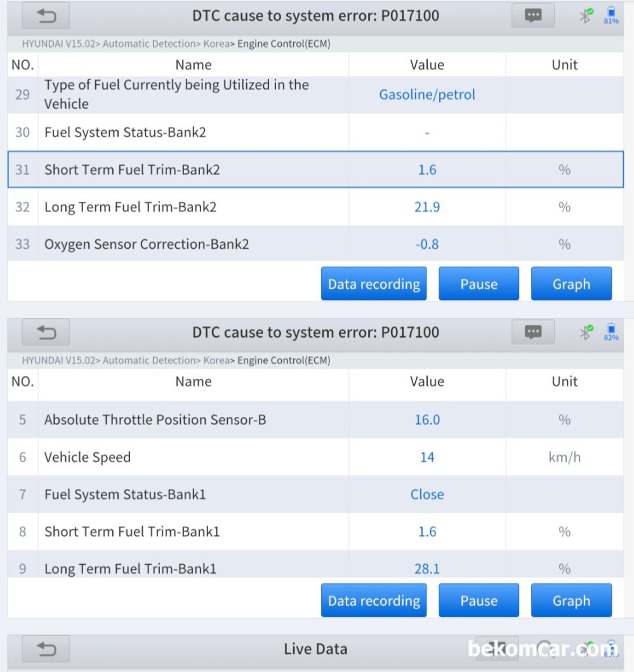Image resolution: width=634 pixels, height=672 pixels.
Task: Select the Absolute Throttle Position Sensor-B row
Action: 315,419
